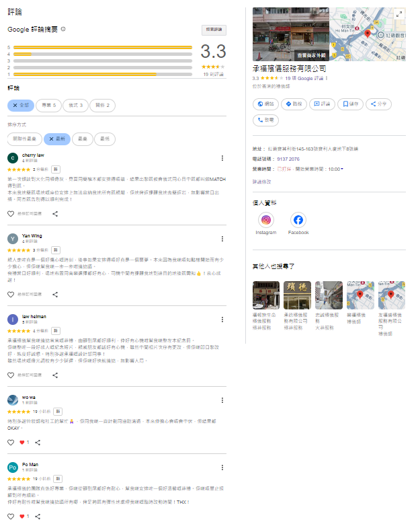Open more options for Po Man's review
420x526 pixels.
tap(222, 467)
